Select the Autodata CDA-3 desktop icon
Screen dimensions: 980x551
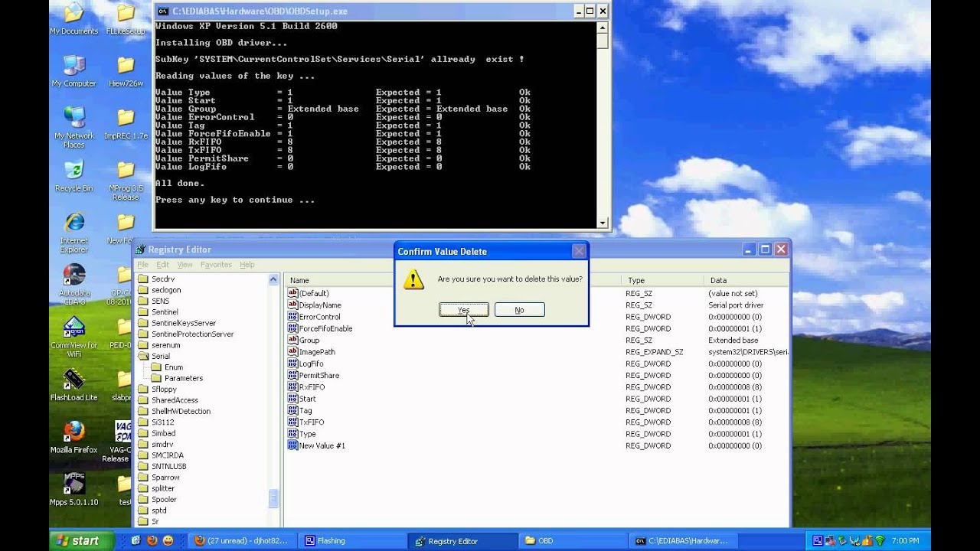(x=74, y=284)
